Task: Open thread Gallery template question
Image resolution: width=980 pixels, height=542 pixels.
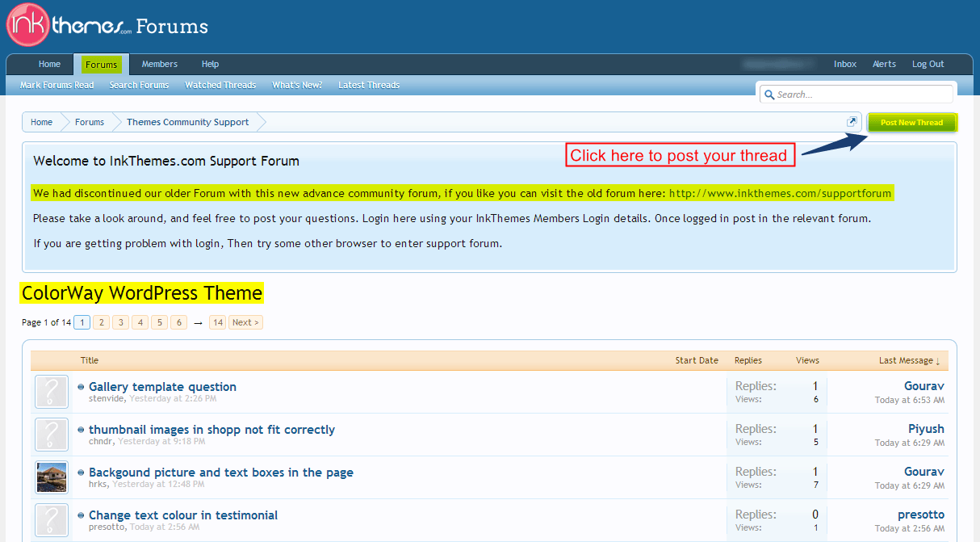Action: 162,387
